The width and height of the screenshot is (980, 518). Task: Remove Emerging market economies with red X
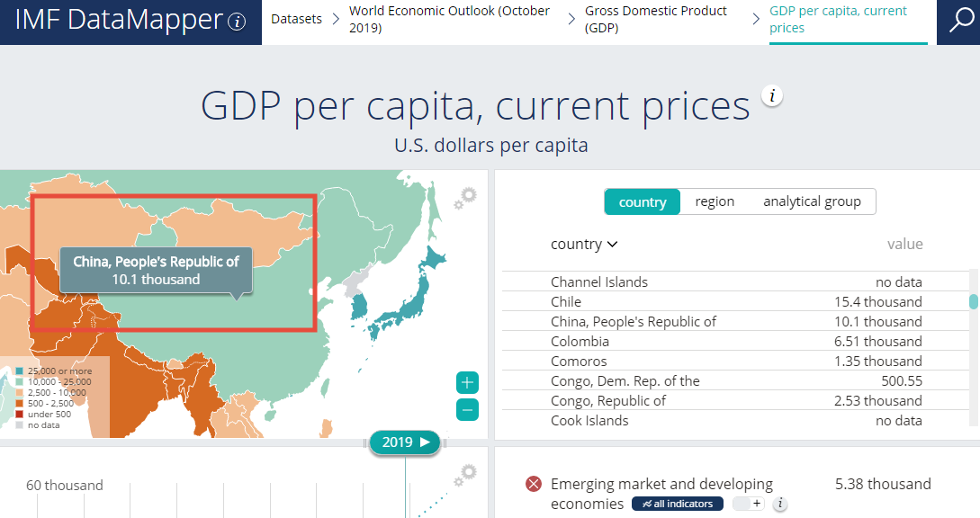[x=533, y=485]
